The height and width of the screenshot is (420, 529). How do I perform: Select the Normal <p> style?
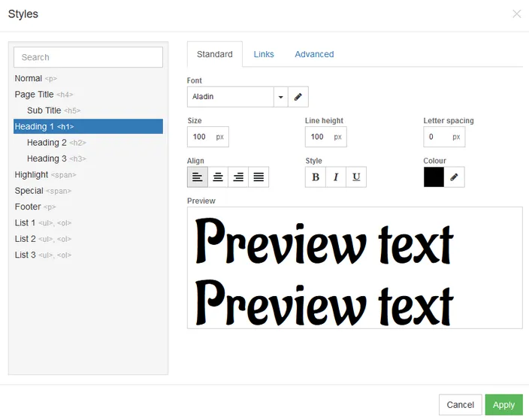tap(88, 78)
